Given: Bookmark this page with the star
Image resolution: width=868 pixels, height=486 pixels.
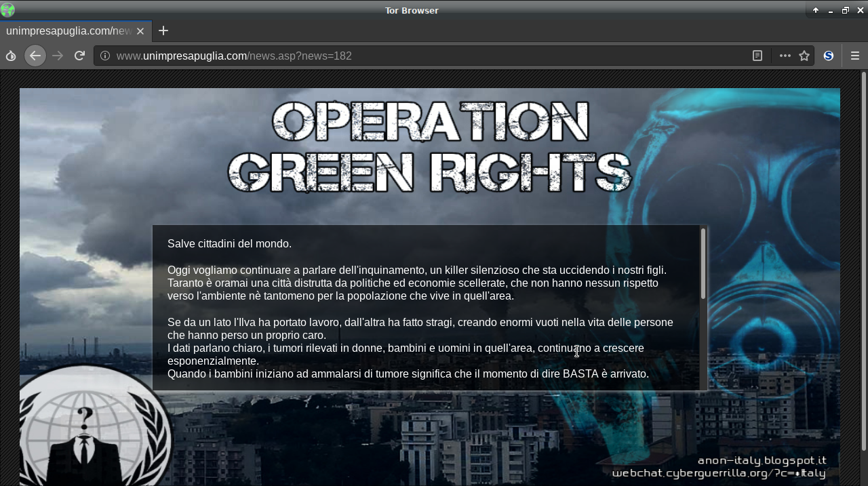Looking at the screenshot, I should click(804, 56).
